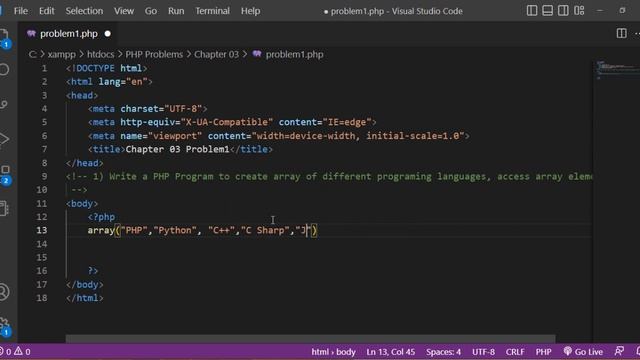Click the horizontal editor scrollbar
Screen dimensions: 640x360
click(310, 339)
